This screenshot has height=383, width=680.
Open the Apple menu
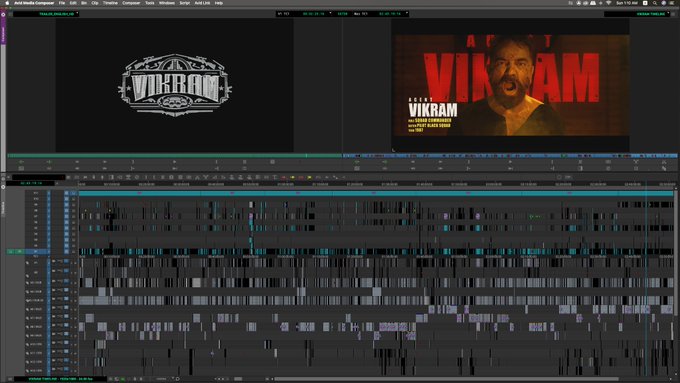click(x=7, y=3)
